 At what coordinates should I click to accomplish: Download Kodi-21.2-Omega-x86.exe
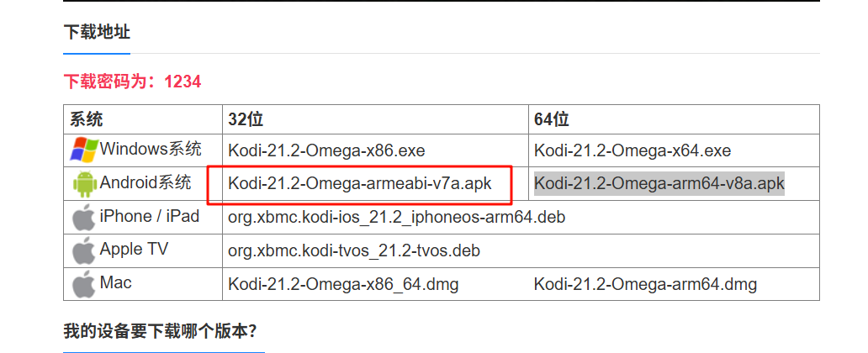326,151
